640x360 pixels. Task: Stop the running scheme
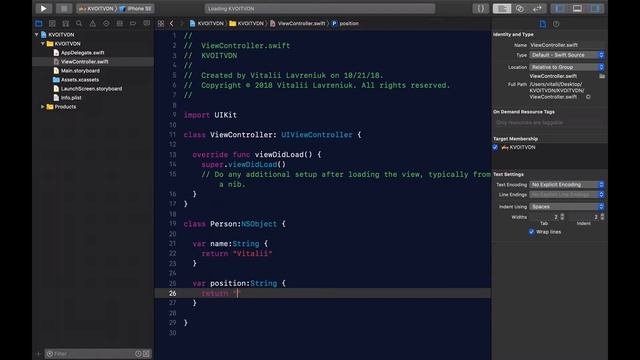click(64, 8)
